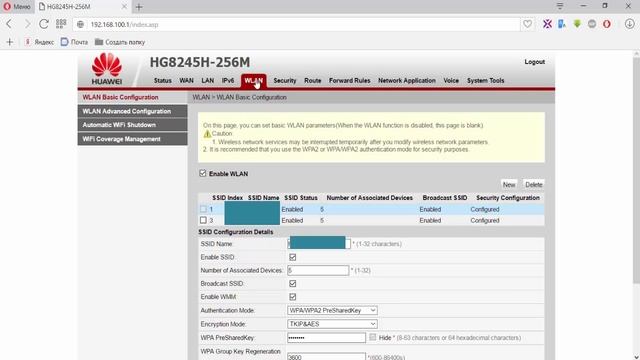The height and width of the screenshot is (360, 640).
Task: Open the browser downloads icon
Action: click(x=629, y=24)
